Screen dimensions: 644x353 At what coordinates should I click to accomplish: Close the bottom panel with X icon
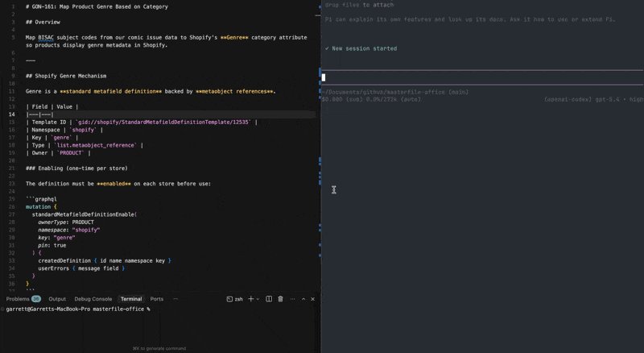(313, 299)
